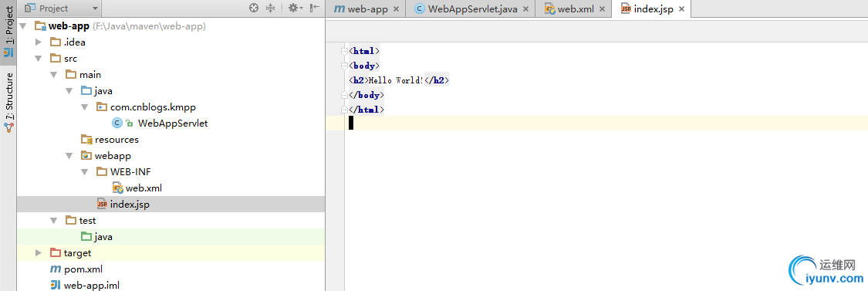The height and width of the screenshot is (291, 868).
Task: Fold the body tag in editor gutter
Action: tap(345, 66)
